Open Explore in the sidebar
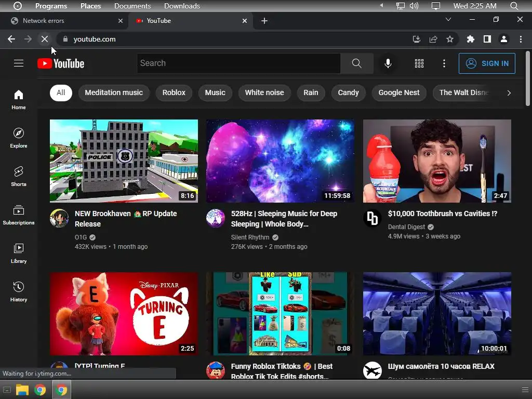Screen dimensions: 532x399 coord(19,138)
